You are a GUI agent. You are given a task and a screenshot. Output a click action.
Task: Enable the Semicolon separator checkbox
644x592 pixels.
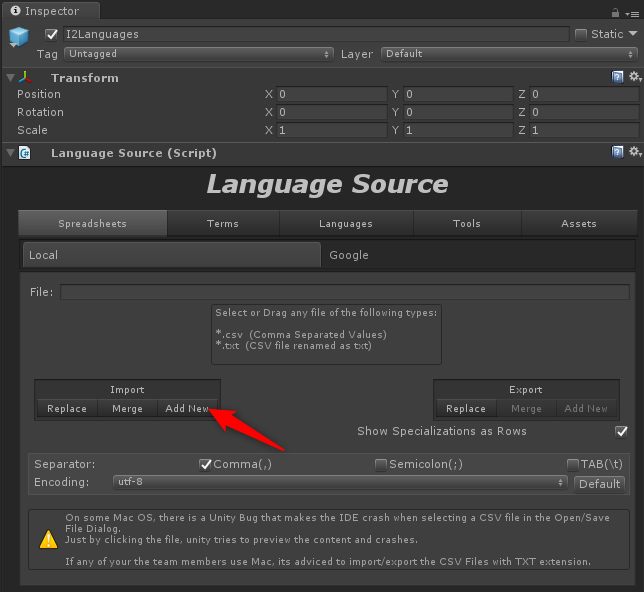(x=381, y=464)
